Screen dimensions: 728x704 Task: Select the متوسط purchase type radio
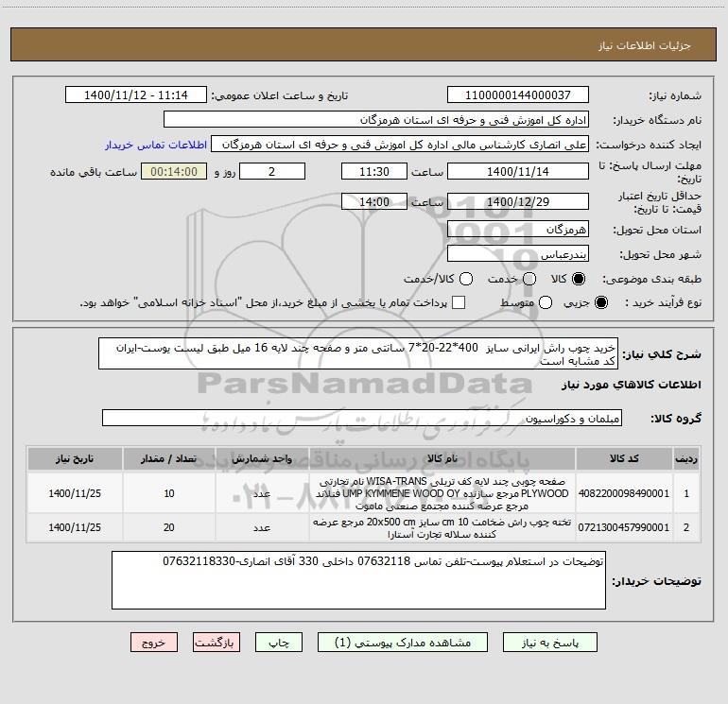546,302
